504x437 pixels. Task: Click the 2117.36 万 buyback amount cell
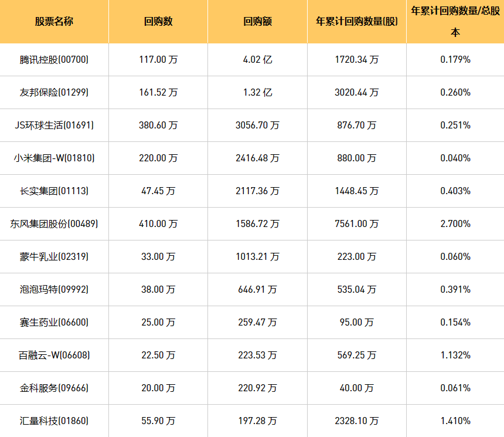click(257, 191)
